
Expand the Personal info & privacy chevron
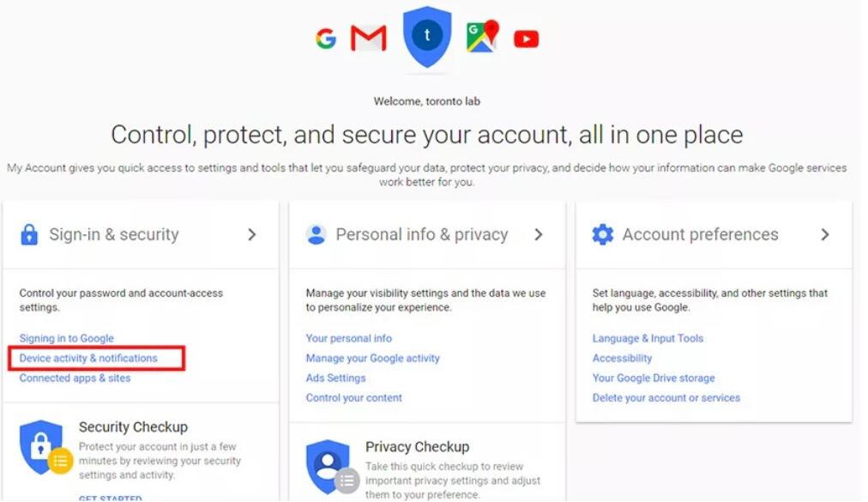tap(538, 234)
